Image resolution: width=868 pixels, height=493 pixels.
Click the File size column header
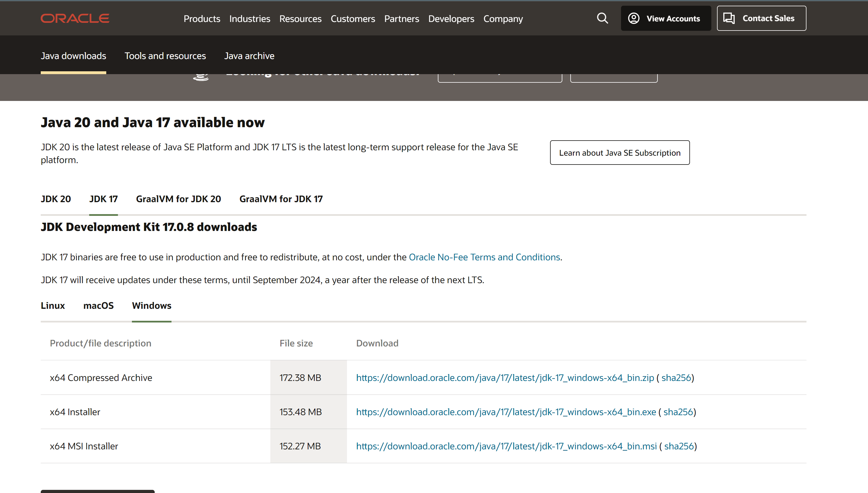(296, 343)
